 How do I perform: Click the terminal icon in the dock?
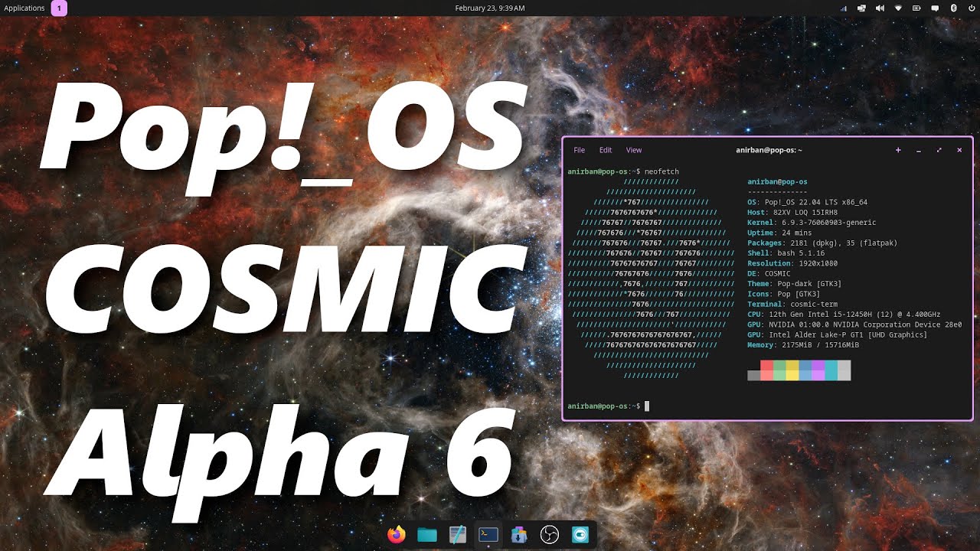pos(488,535)
